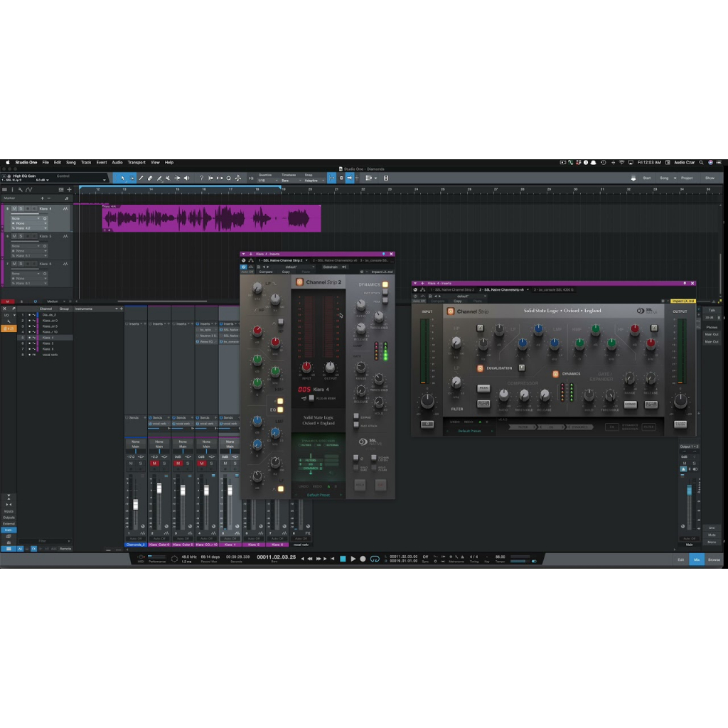This screenshot has height=728, width=728.
Task: Click the Diamonds_2 mixer channel fader
Action: pos(136,505)
